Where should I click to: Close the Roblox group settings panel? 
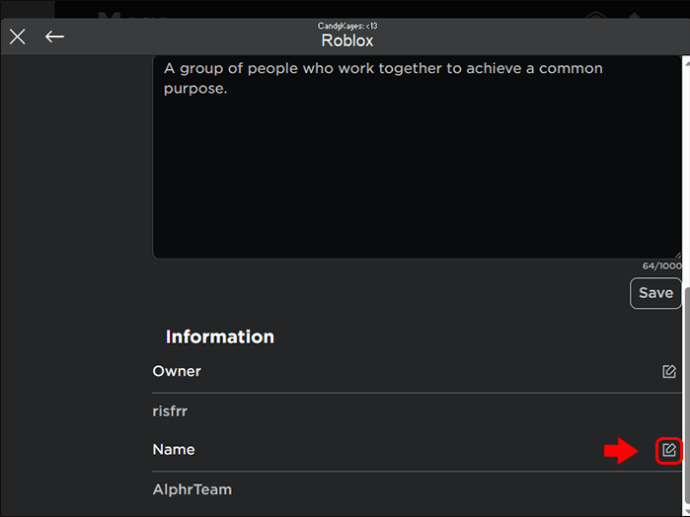18,37
